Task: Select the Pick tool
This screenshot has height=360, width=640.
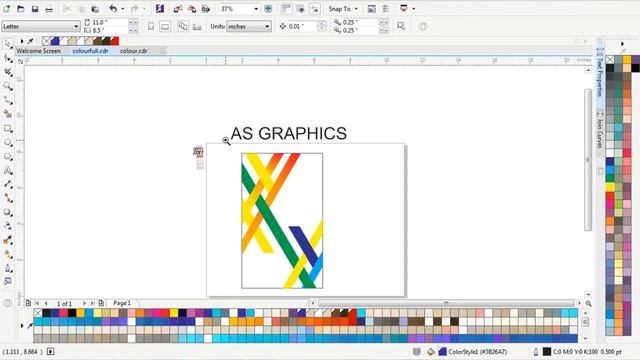Action: coord(8,44)
